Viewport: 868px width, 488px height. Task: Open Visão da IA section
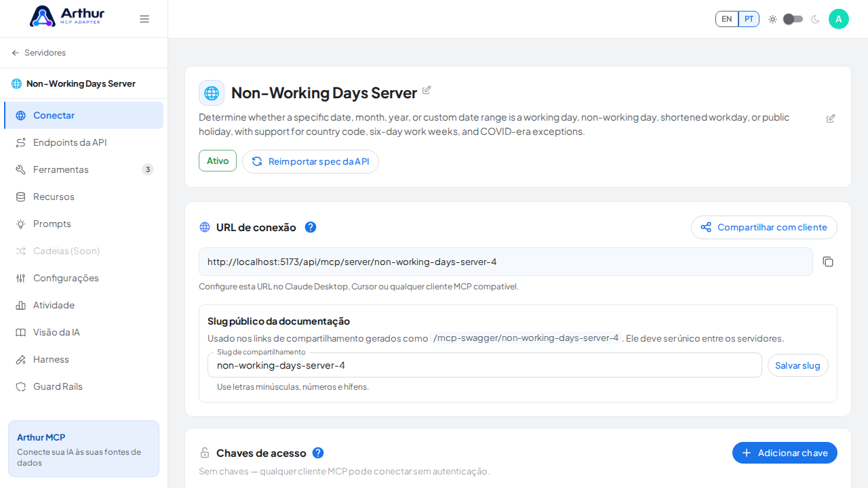coord(83,332)
